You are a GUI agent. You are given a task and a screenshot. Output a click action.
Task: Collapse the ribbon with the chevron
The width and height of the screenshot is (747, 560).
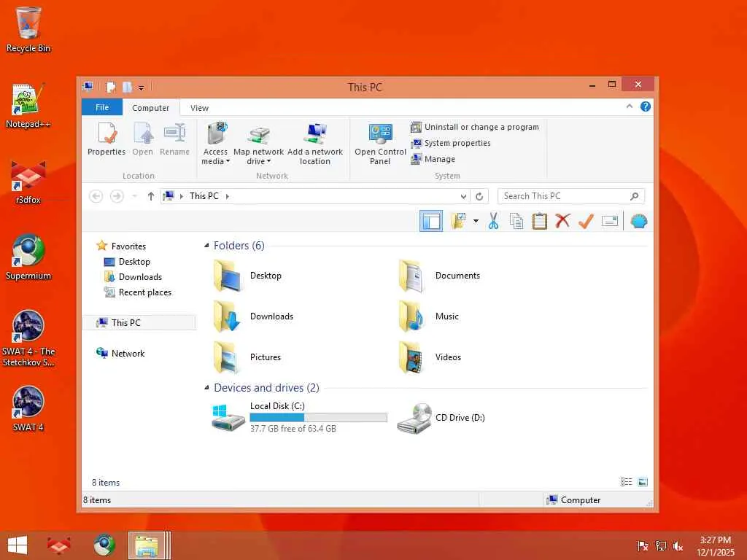[630, 106]
